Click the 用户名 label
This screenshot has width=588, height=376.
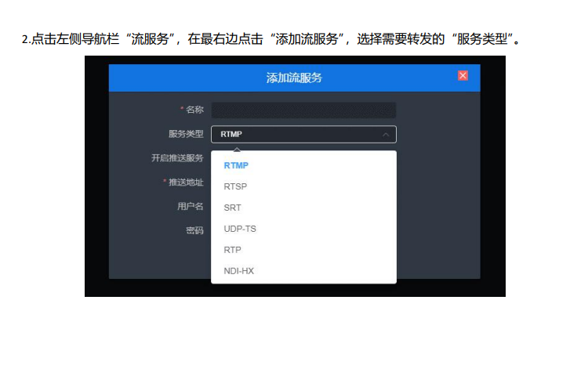[x=191, y=206]
